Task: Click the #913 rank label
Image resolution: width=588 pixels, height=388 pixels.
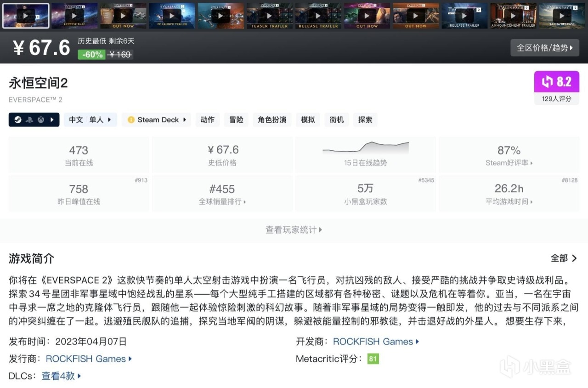Action: (141, 180)
